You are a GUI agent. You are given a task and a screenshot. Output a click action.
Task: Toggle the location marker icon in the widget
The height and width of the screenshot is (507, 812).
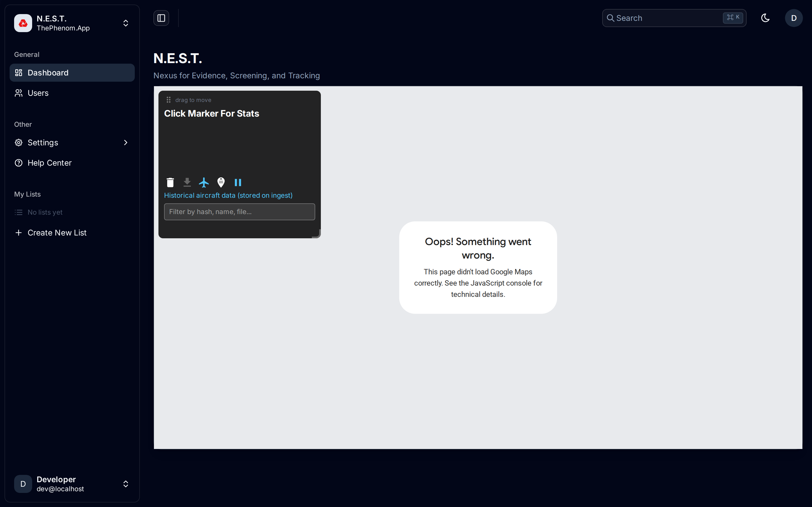pyautogui.click(x=221, y=182)
